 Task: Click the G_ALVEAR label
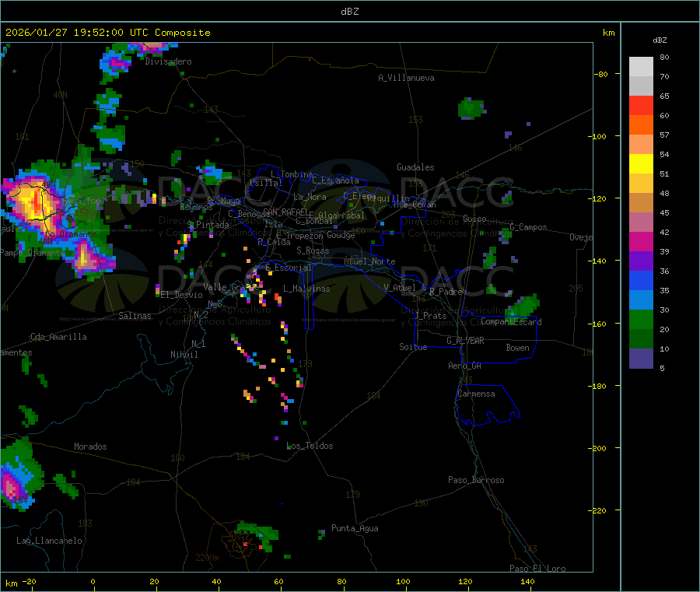465,341
